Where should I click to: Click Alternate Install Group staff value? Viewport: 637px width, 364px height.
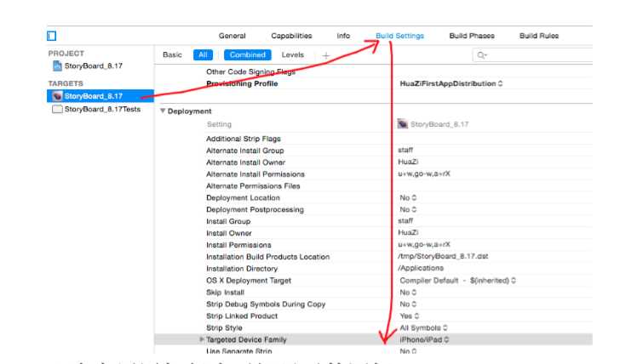(405, 150)
